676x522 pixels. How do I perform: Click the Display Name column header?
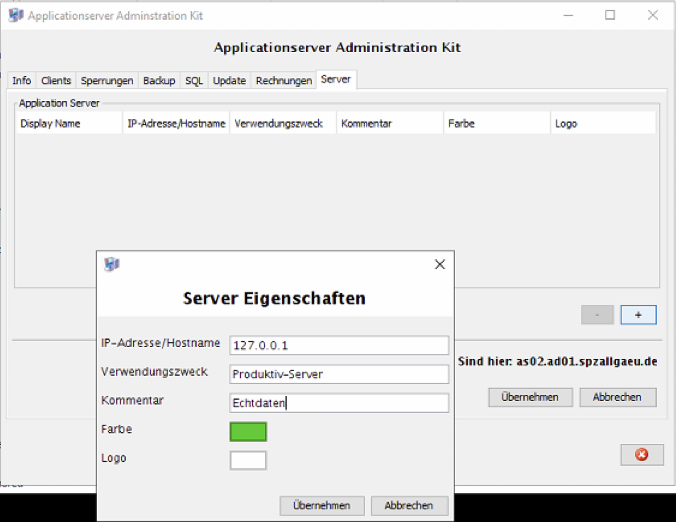[x=69, y=124]
